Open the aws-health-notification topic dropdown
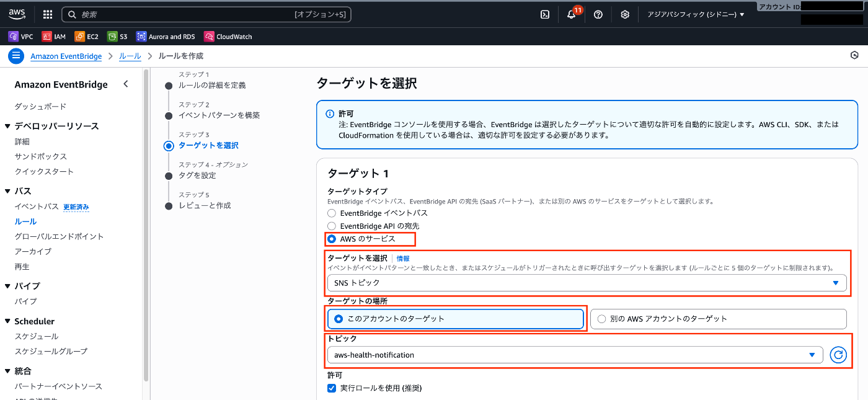 pyautogui.click(x=575, y=355)
